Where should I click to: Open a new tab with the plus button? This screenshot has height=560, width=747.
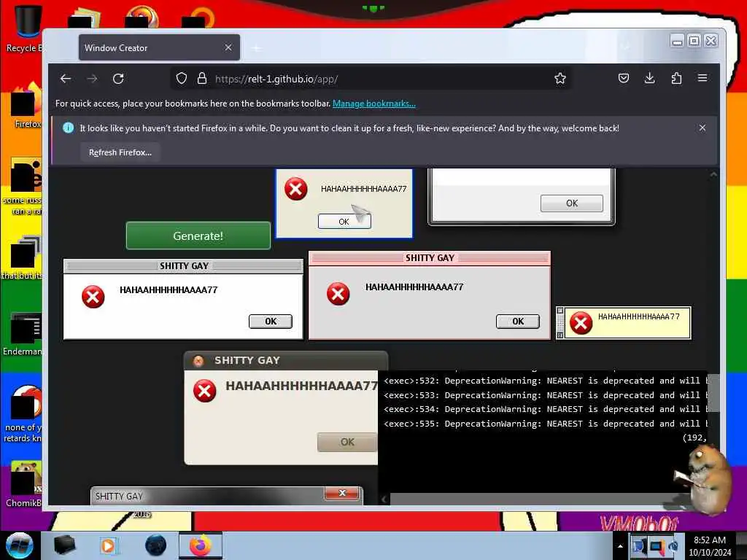(257, 48)
